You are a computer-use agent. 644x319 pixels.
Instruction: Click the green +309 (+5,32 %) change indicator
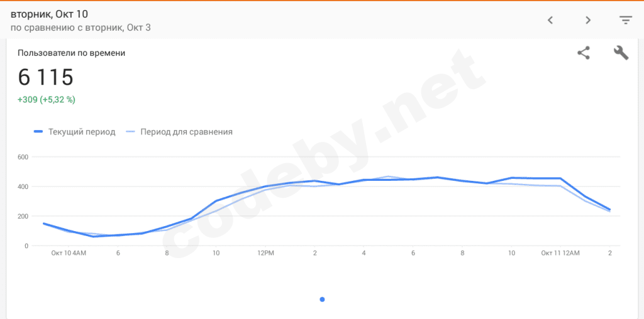[x=47, y=99]
